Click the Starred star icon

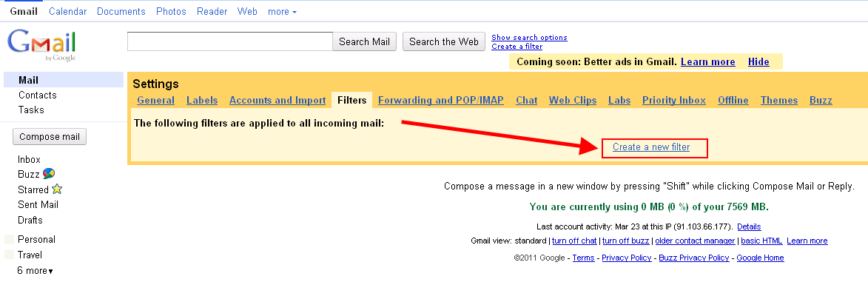(57, 189)
